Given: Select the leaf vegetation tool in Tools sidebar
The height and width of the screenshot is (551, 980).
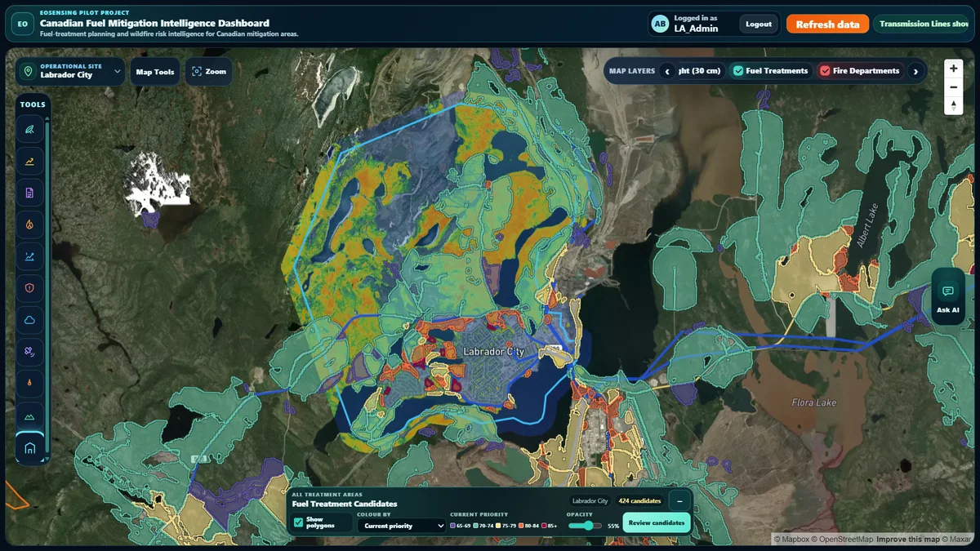Looking at the screenshot, I should tap(30, 129).
